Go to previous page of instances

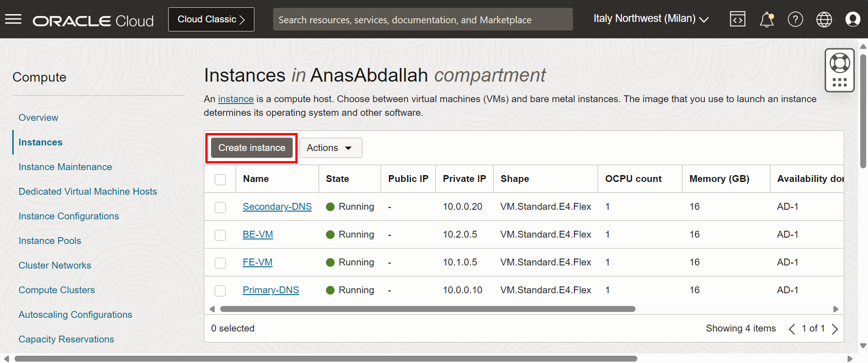coord(792,329)
